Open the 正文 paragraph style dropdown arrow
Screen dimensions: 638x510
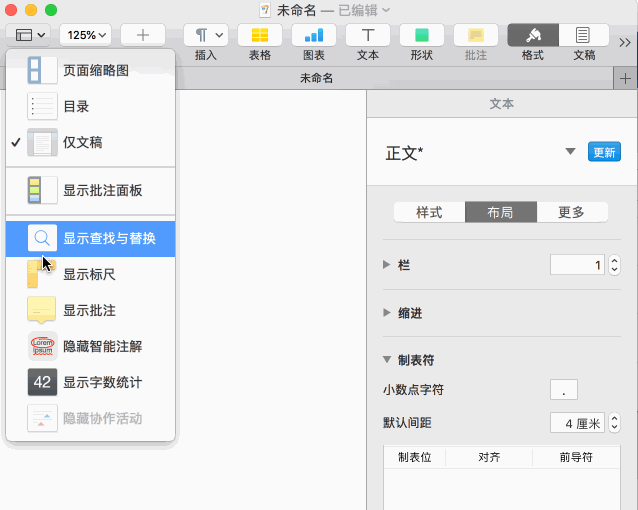tap(570, 152)
